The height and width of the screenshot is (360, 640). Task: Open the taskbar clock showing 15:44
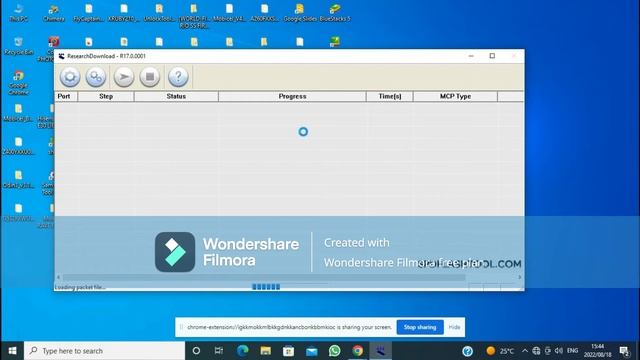pyautogui.click(x=598, y=351)
